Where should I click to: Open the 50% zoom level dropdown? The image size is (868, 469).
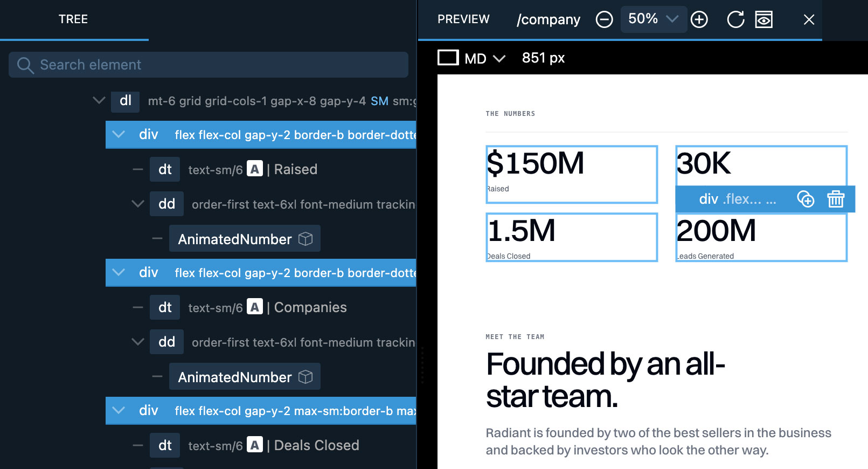click(x=654, y=19)
